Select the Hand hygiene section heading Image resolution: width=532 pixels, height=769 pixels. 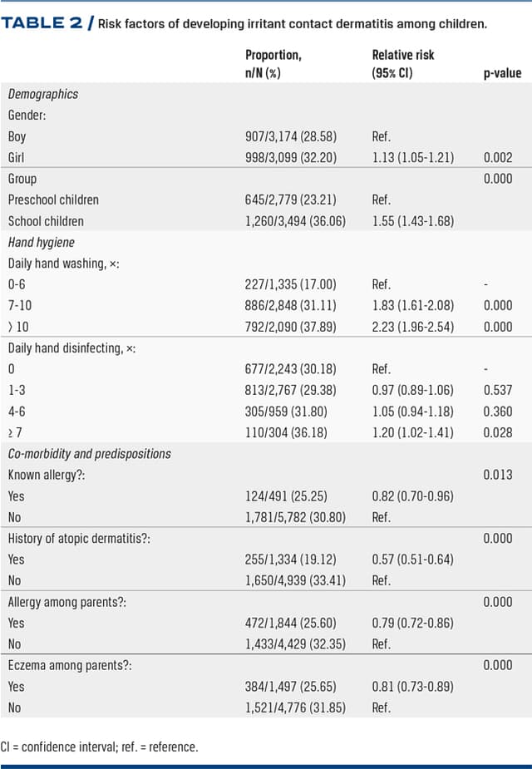42,242
